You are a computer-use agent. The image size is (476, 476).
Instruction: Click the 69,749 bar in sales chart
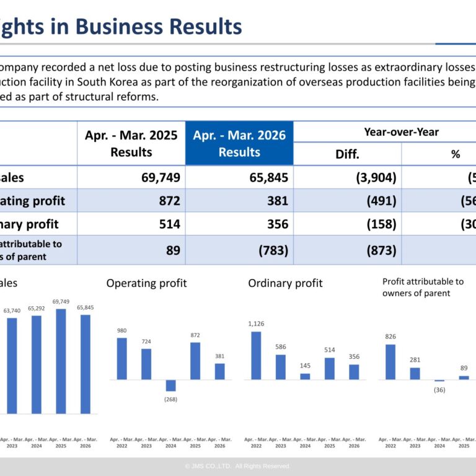pos(61,361)
